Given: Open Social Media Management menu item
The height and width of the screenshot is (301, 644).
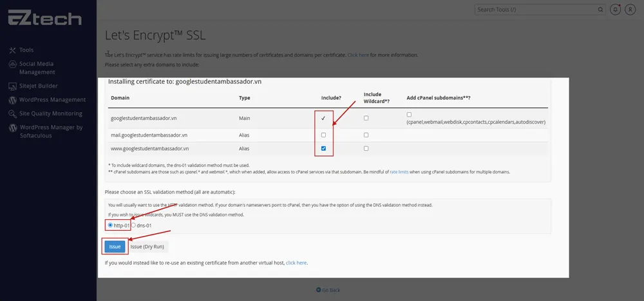Looking at the screenshot, I should pyautogui.click(x=37, y=68).
